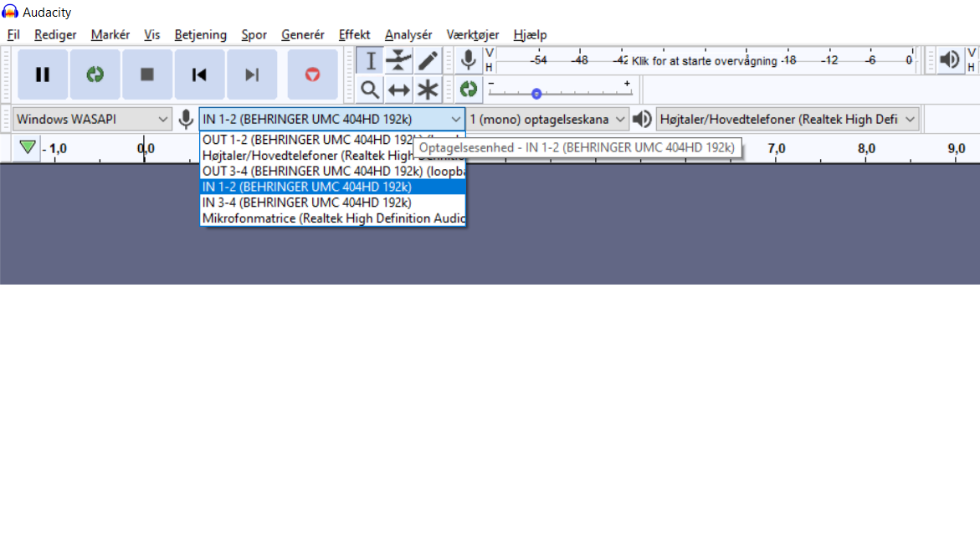Select the Zoom (magnifier) tool
Image resolution: width=980 pixels, height=544 pixels.
coord(370,90)
